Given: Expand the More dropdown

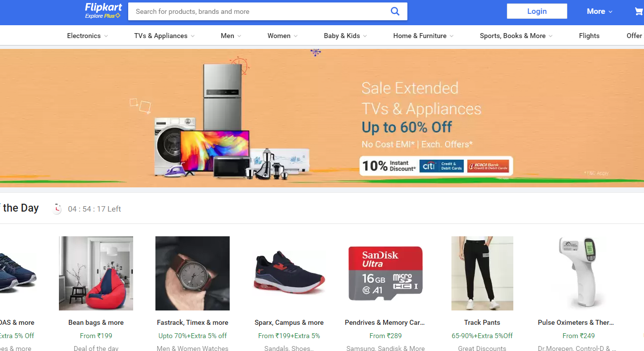Looking at the screenshot, I should [x=599, y=11].
